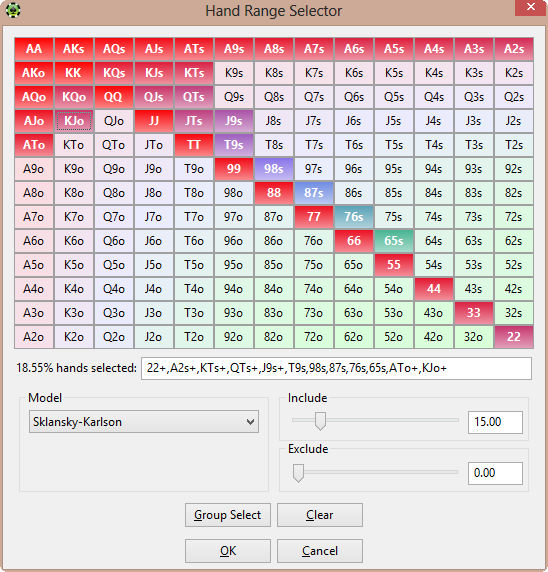Select the QJo hand cell
The image size is (548, 572).
114,121
